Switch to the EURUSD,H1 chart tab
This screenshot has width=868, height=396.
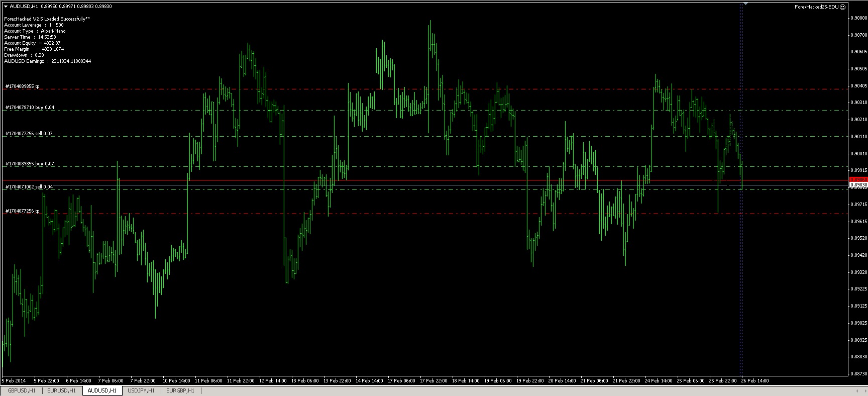(x=62, y=390)
